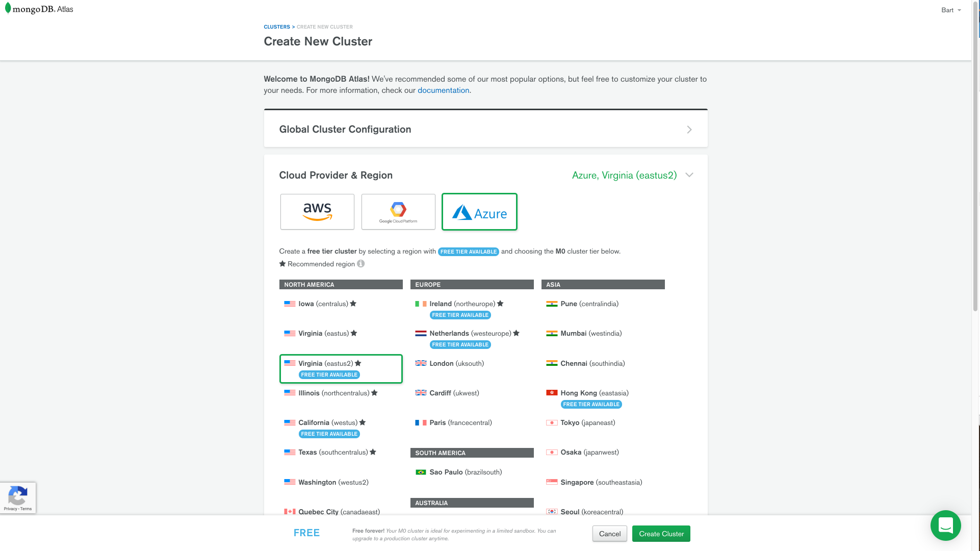Image resolution: width=980 pixels, height=551 pixels.
Task: Click the star beside Netherlands (westeurope)
Action: pos(516,333)
